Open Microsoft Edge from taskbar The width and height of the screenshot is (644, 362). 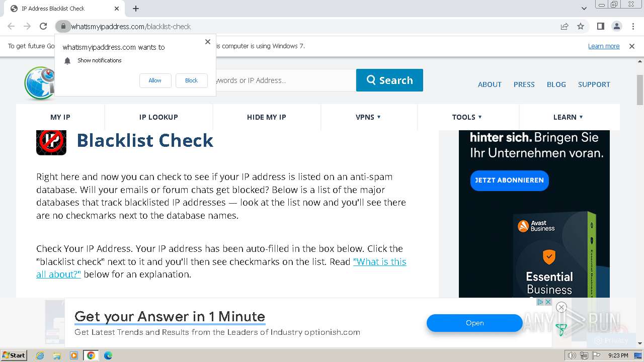108,355
